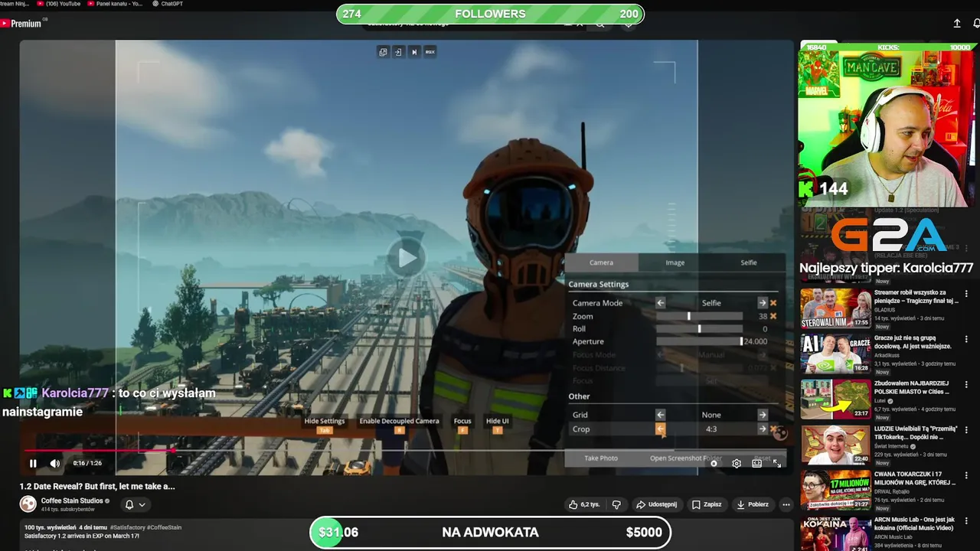Click Camera Mode right arrow
The height and width of the screenshot is (551, 980).
coord(763,303)
